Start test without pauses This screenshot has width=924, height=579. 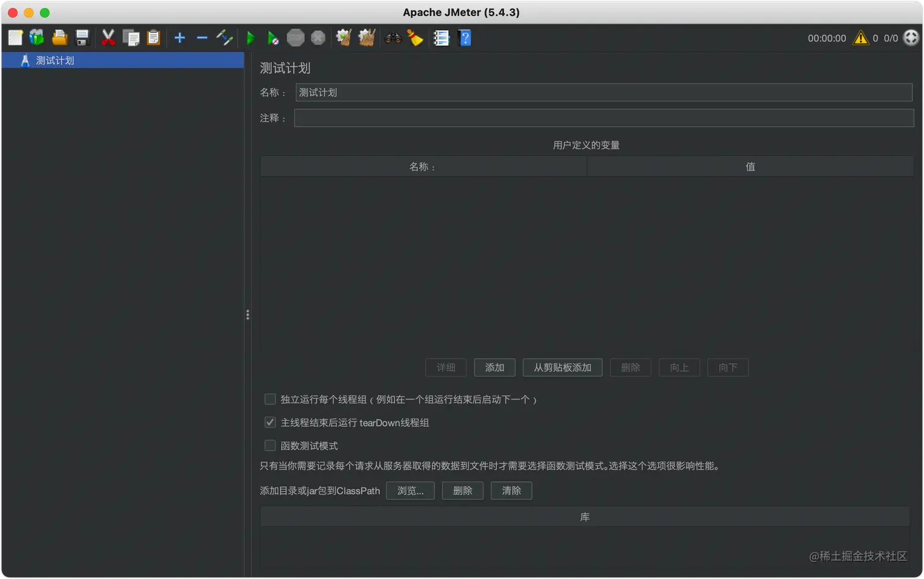click(x=273, y=37)
